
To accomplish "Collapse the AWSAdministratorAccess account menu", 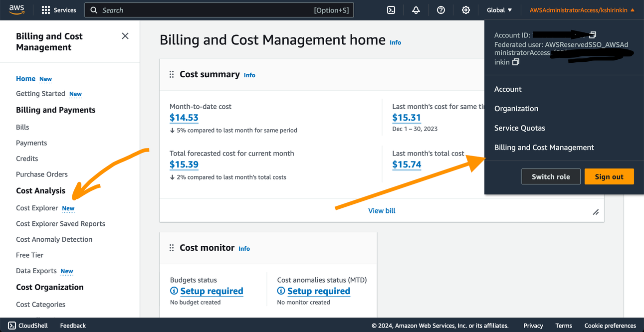I will pyautogui.click(x=582, y=10).
